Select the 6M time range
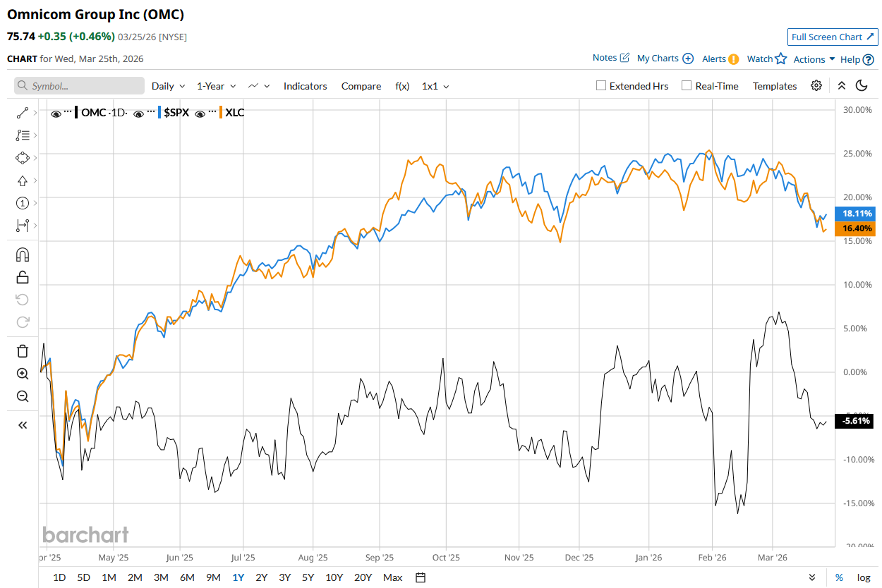The height and width of the screenshot is (588, 882). [x=187, y=577]
